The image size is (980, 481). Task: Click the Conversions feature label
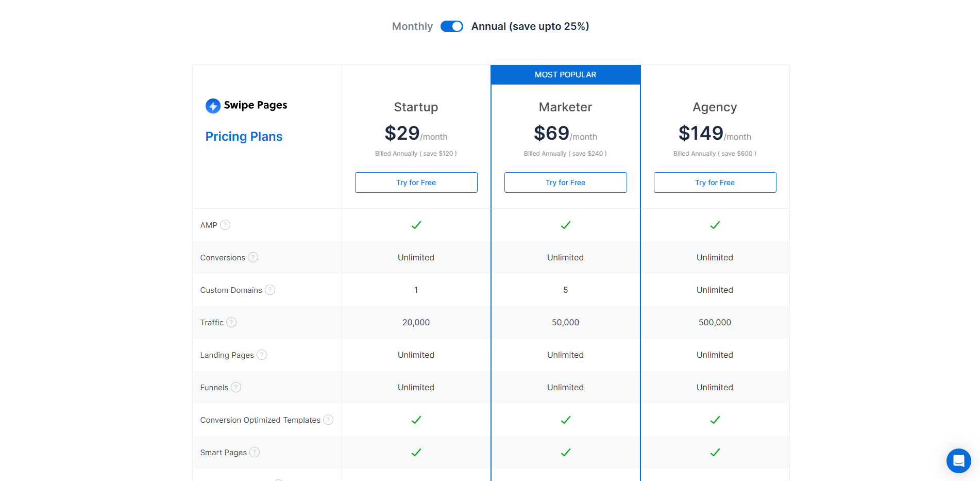click(x=223, y=258)
